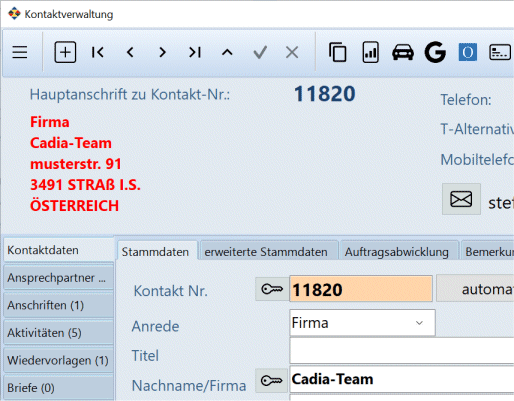Screen dimensions: 514x401
Task: Copy the contact with duplicate icon
Action: (x=338, y=52)
